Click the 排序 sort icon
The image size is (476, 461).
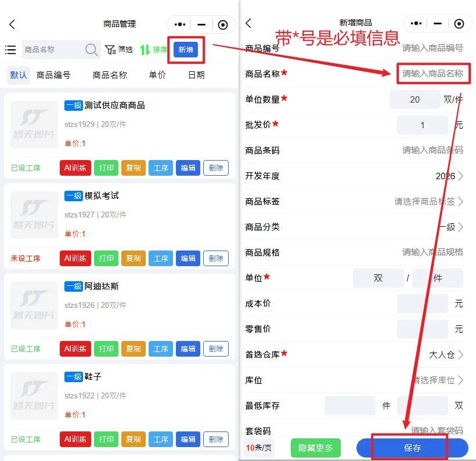click(x=145, y=50)
